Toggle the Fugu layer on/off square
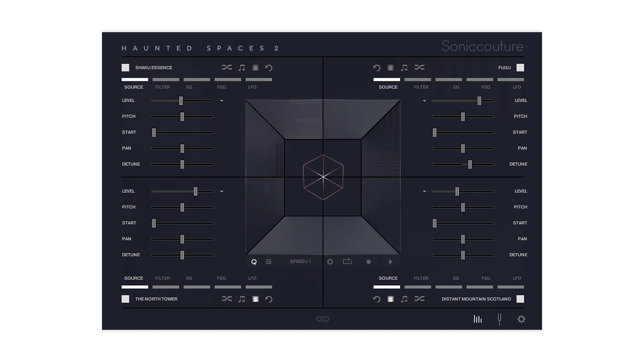644x362 pixels. pos(520,68)
